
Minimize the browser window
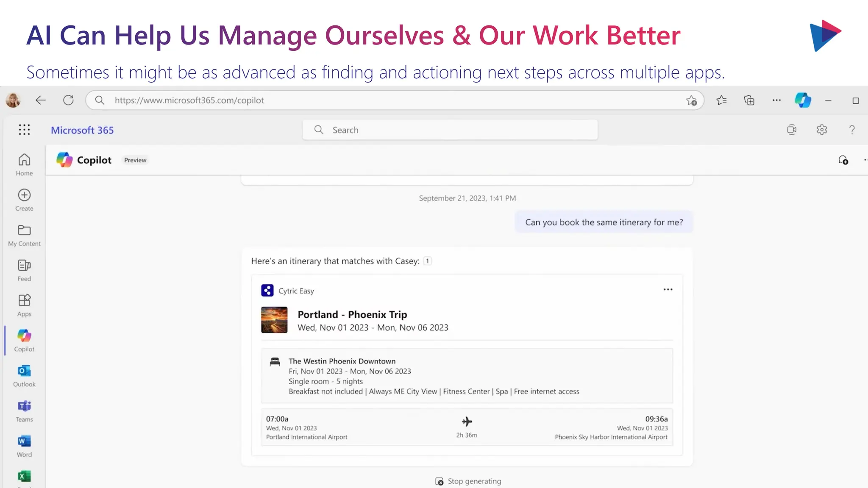[x=828, y=100]
